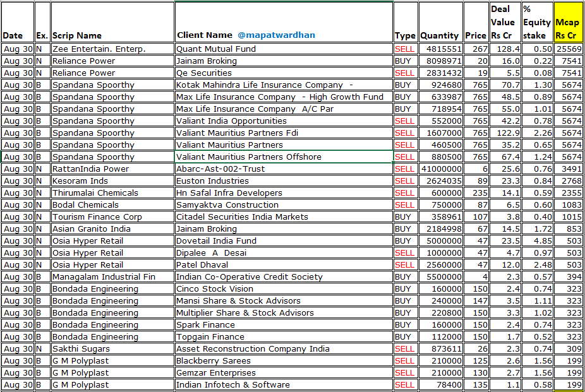Select "Bodal Chemicals" scrip cell
The width and height of the screenshot is (585, 392).
(x=112, y=205)
